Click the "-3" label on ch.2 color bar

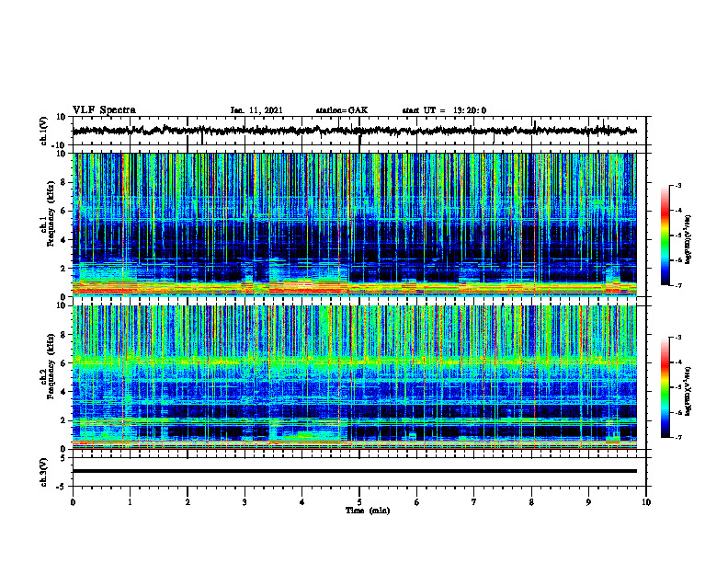click(x=677, y=338)
